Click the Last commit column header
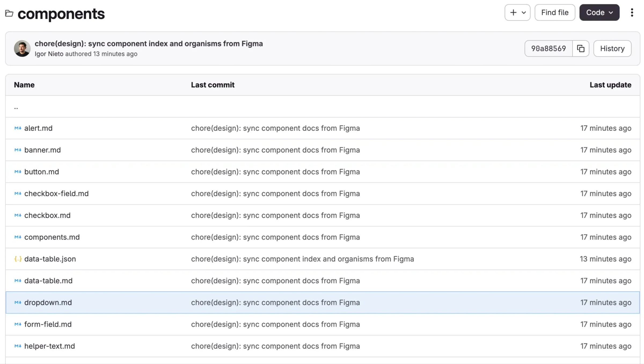 tap(213, 85)
